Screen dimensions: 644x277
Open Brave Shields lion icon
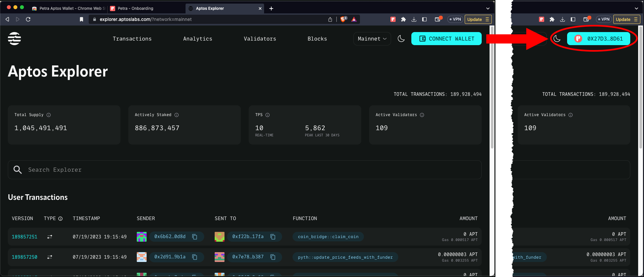[343, 19]
